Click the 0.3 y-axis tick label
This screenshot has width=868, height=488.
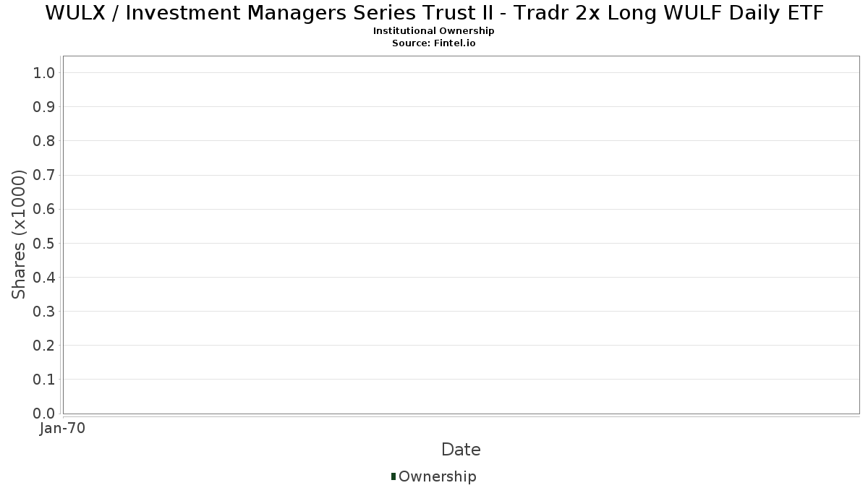click(x=44, y=312)
